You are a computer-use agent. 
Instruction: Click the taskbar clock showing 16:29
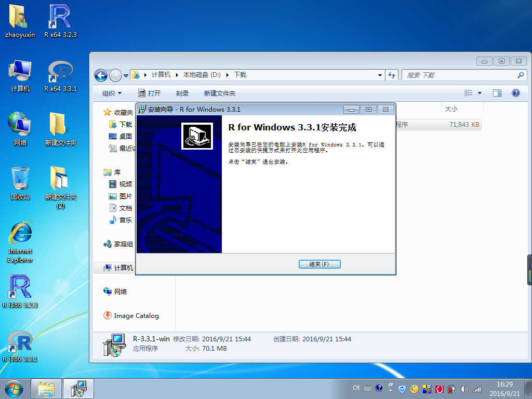click(504, 389)
